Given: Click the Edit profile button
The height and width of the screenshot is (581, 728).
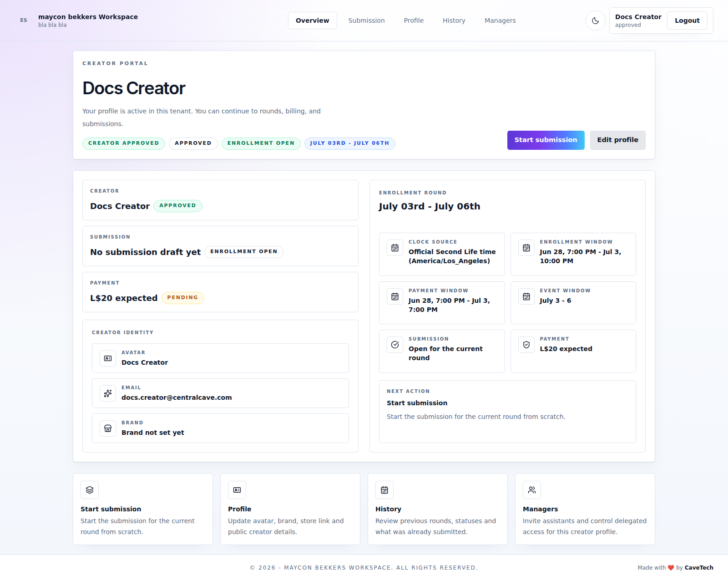Looking at the screenshot, I should click(x=617, y=140).
